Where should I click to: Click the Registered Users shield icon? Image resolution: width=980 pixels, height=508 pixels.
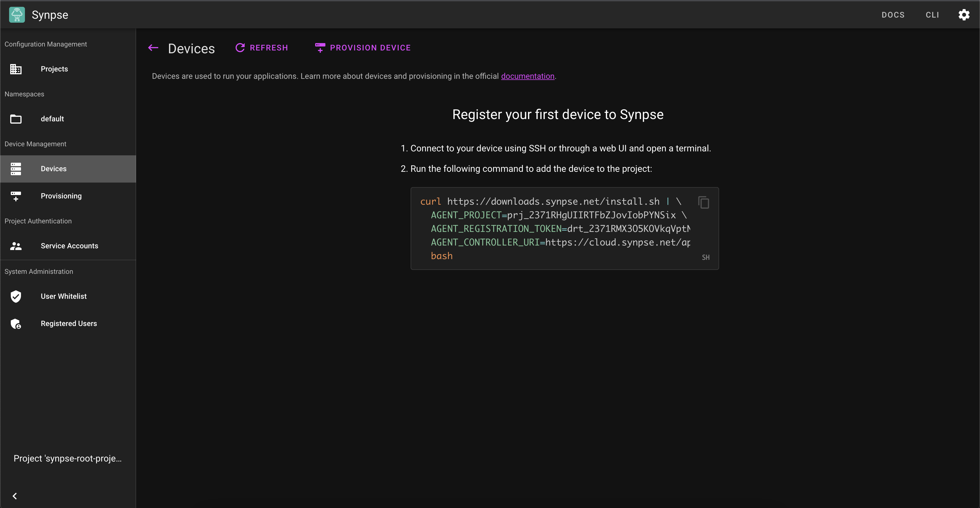(x=16, y=323)
